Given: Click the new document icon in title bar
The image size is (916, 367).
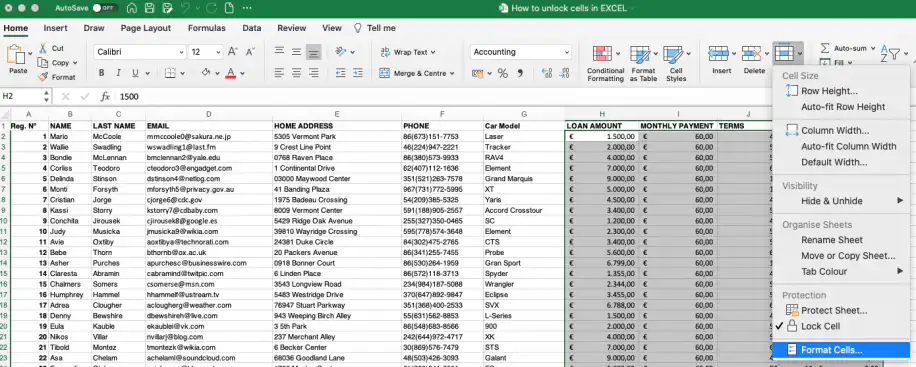Looking at the screenshot, I should click(x=229, y=8).
